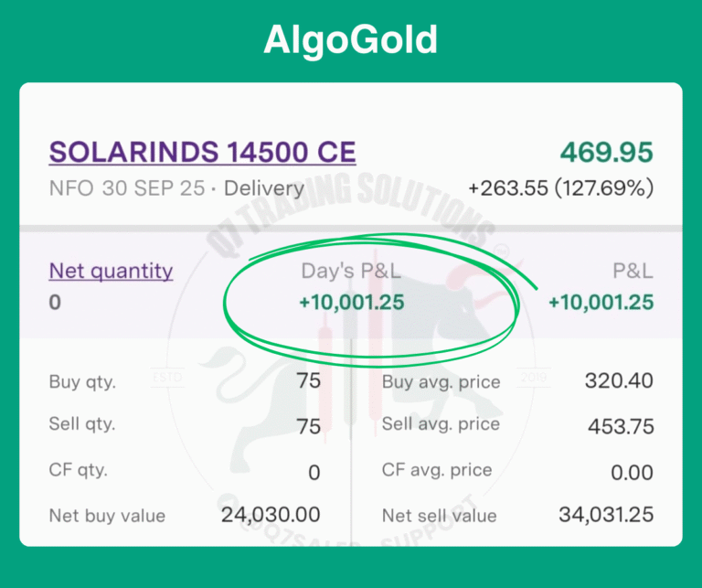702x588 pixels.
Task: Click the Net buy value label
Action: coord(107,516)
